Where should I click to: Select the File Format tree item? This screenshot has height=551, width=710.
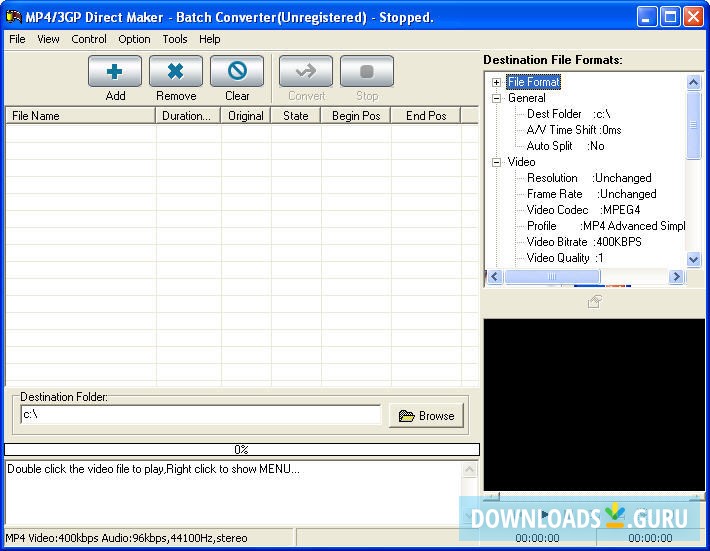coord(533,82)
